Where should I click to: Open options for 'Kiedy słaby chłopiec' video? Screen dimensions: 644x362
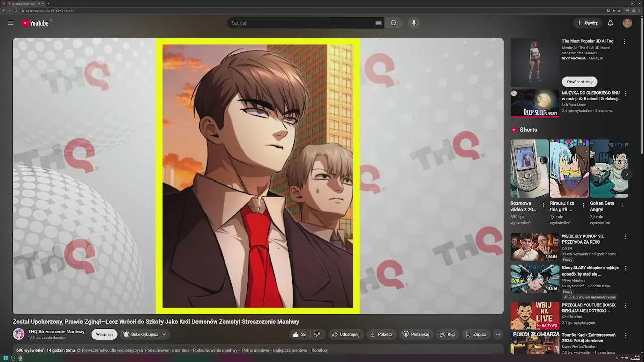point(626,269)
